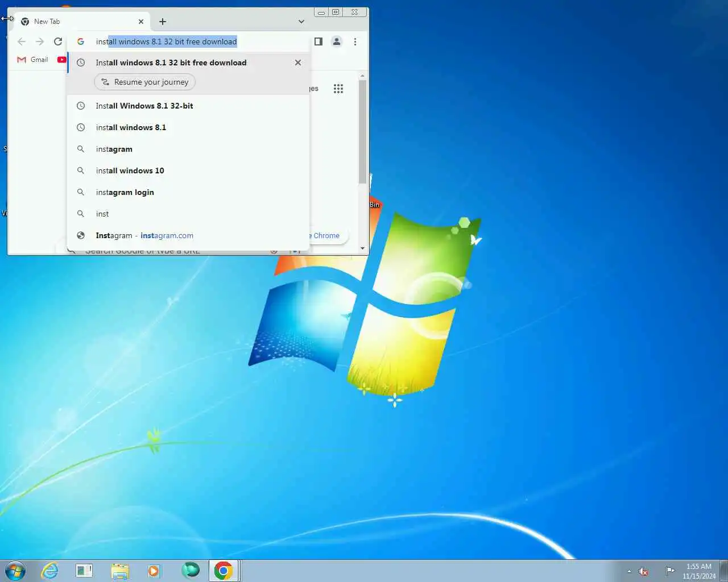This screenshot has height=582, width=728.
Task: Open the Gmail bookmark
Action: [x=33, y=60]
